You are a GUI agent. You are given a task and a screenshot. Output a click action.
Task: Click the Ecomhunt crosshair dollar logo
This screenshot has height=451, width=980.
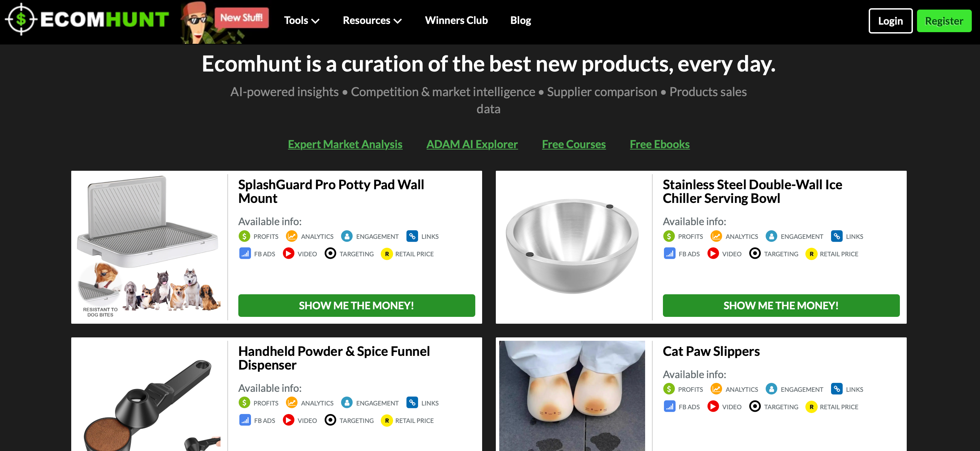tap(21, 20)
